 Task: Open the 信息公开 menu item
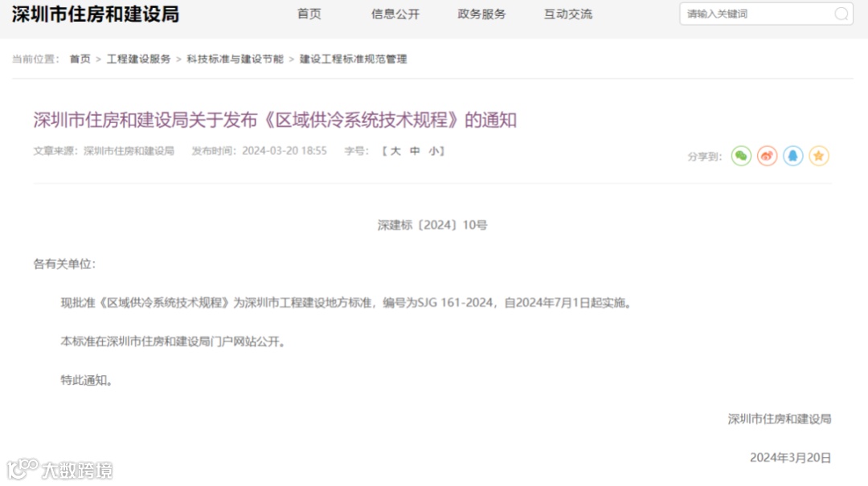395,14
